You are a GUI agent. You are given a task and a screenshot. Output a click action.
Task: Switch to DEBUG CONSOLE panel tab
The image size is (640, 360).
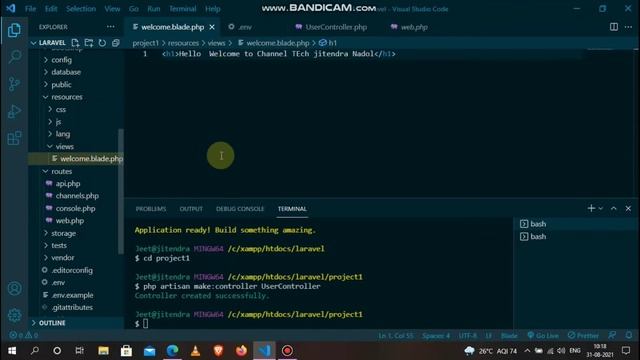pos(240,209)
